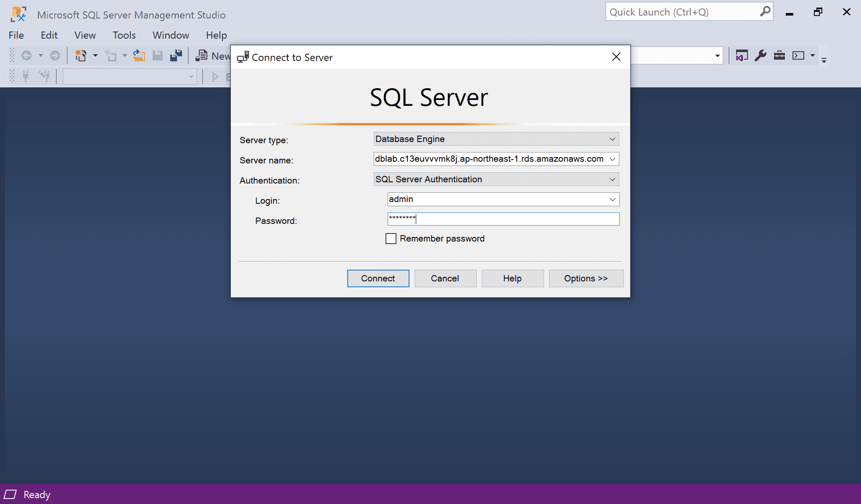Open the Edit menu
The width and height of the screenshot is (861, 504).
(x=49, y=35)
